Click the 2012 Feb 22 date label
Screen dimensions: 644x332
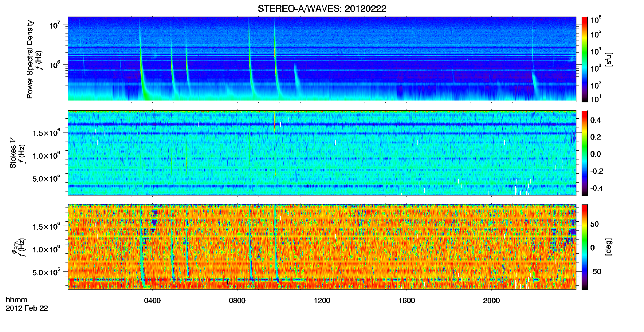tap(27, 308)
